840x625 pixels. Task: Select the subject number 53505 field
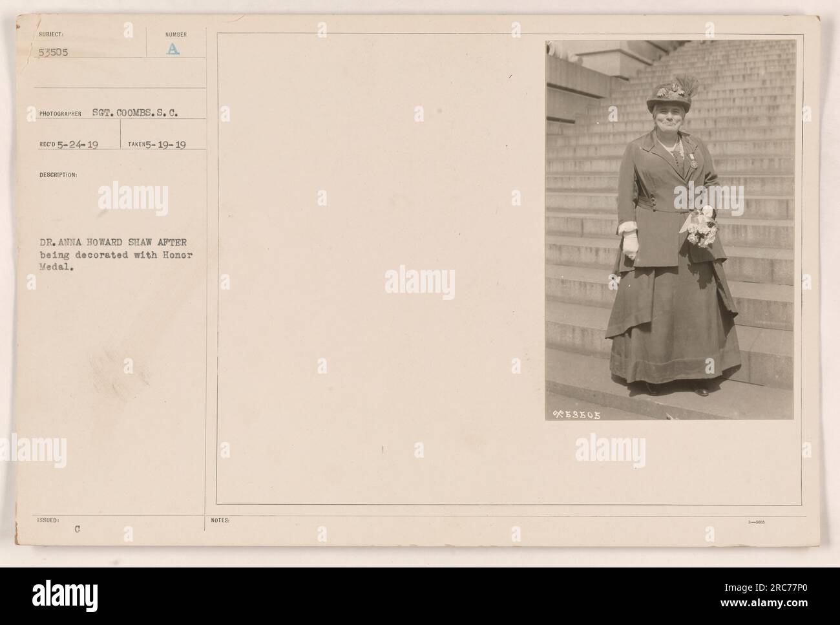tap(55, 54)
